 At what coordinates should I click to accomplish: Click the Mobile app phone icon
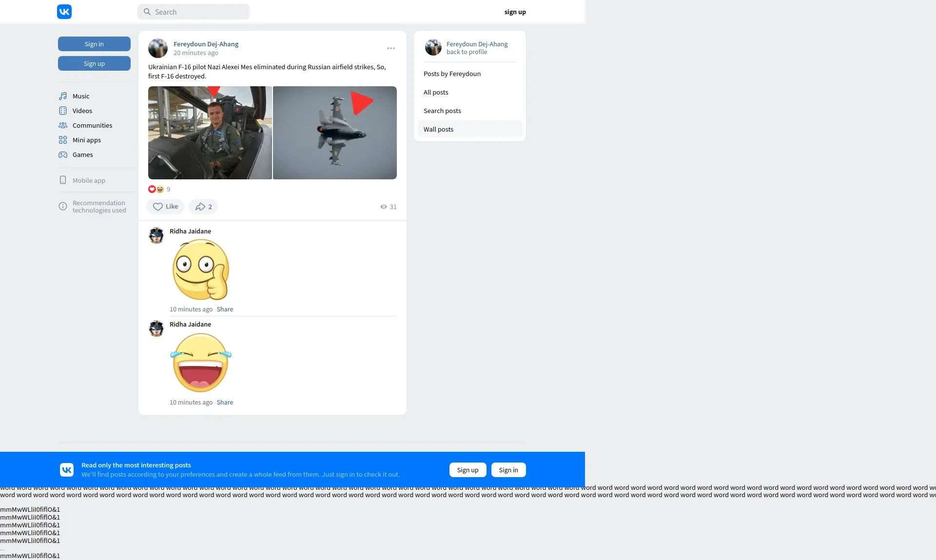tap(63, 180)
